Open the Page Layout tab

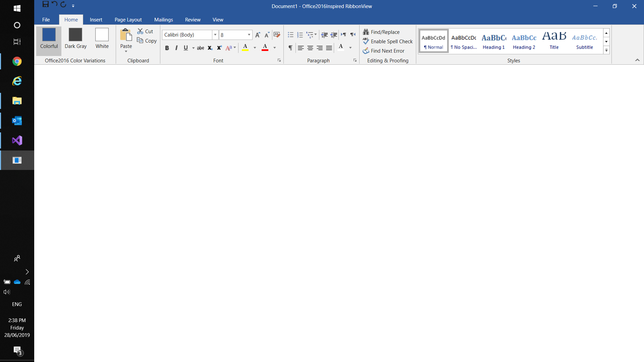[128, 20]
